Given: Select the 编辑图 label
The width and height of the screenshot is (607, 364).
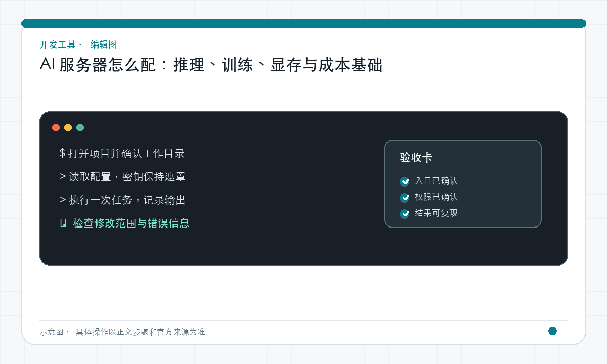Looking at the screenshot, I should pos(104,44).
